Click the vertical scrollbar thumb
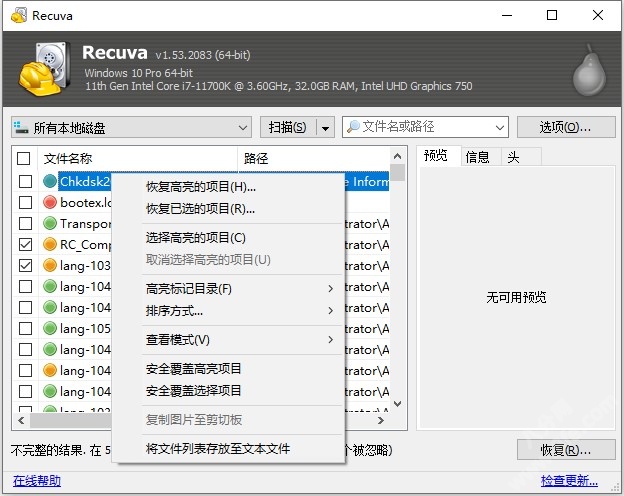The image size is (624, 496). tap(397, 173)
